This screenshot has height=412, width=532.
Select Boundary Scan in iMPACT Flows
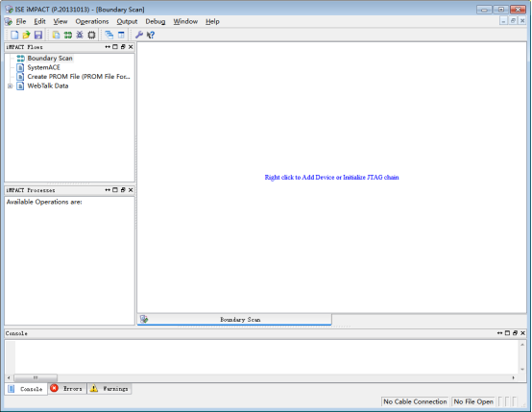tap(50, 59)
